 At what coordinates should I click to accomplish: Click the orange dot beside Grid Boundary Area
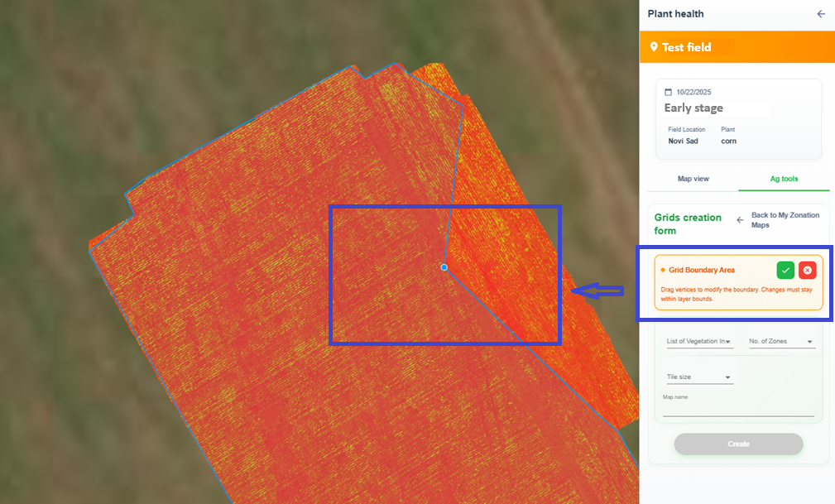point(663,270)
